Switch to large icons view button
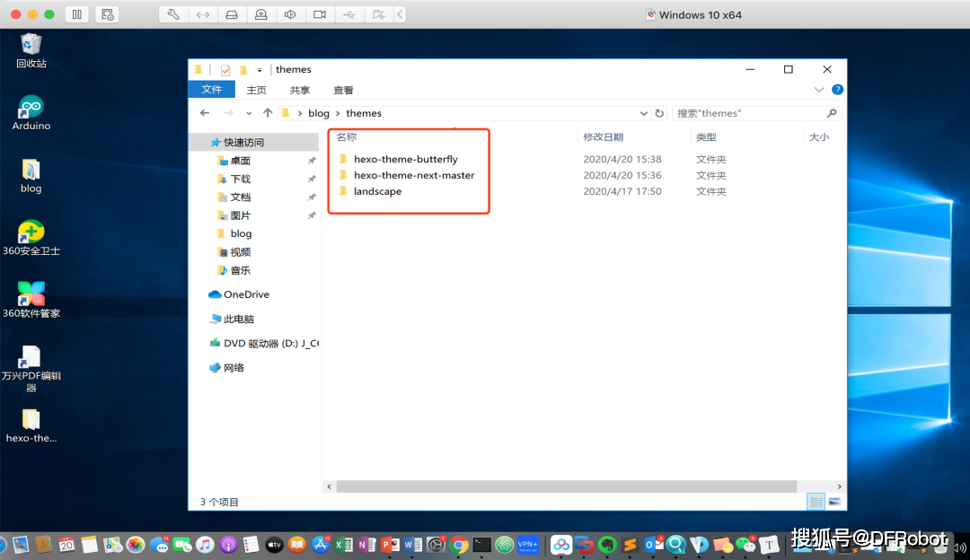970x560 pixels. point(834,502)
